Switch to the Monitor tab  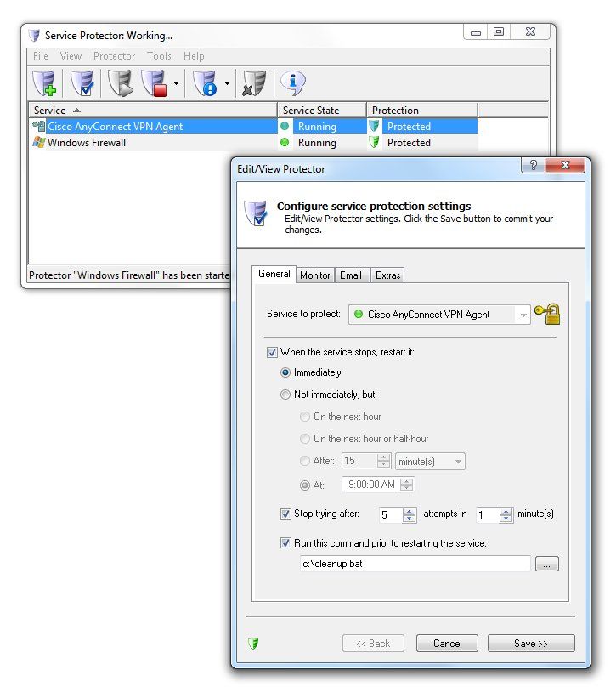[314, 275]
